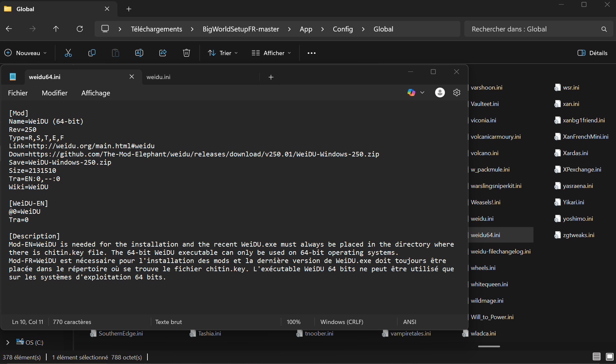Switch to details list view layout
This screenshot has height=364, width=616.
tap(597, 356)
